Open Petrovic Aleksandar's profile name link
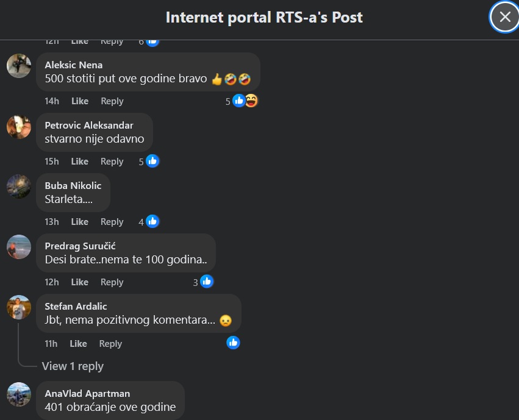 pos(89,125)
